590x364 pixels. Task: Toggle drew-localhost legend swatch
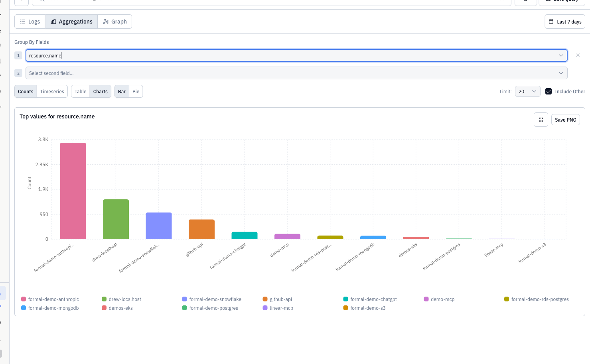[x=104, y=299]
